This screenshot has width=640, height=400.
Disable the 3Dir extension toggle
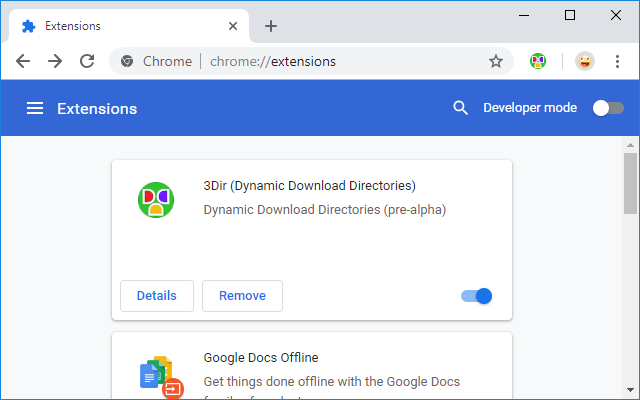click(476, 296)
